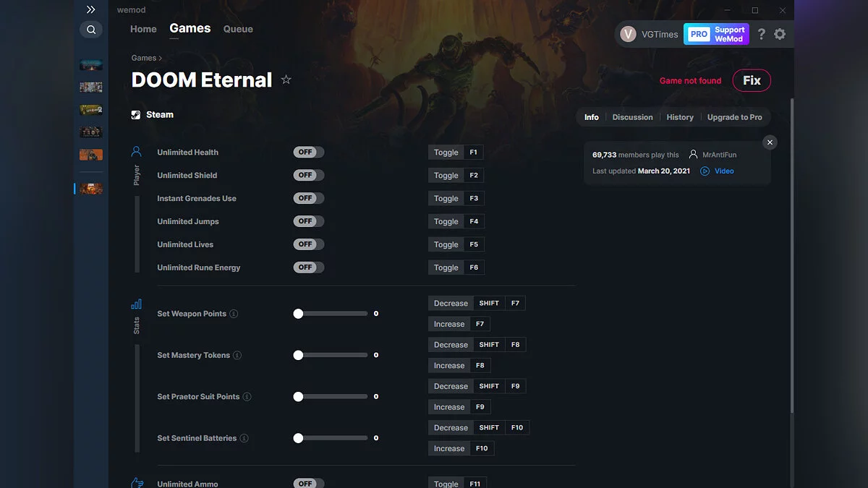
Task: Enable Unlimited Health
Action: click(308, 152)
